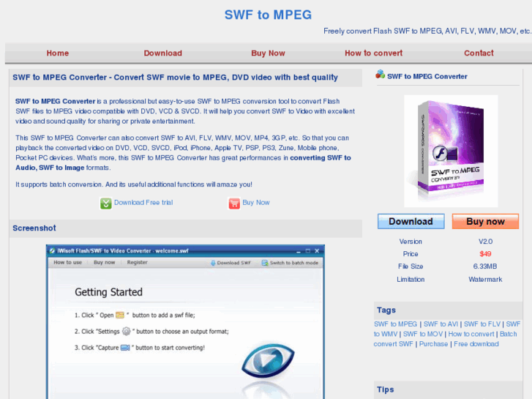
Task: Click Register in the converter window menu
Action: coord(138,262)
